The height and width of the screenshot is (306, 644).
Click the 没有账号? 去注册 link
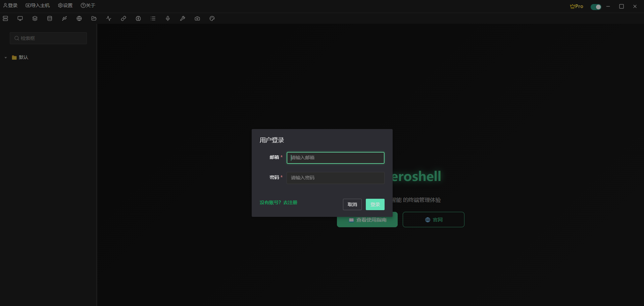tap(278, 202)
